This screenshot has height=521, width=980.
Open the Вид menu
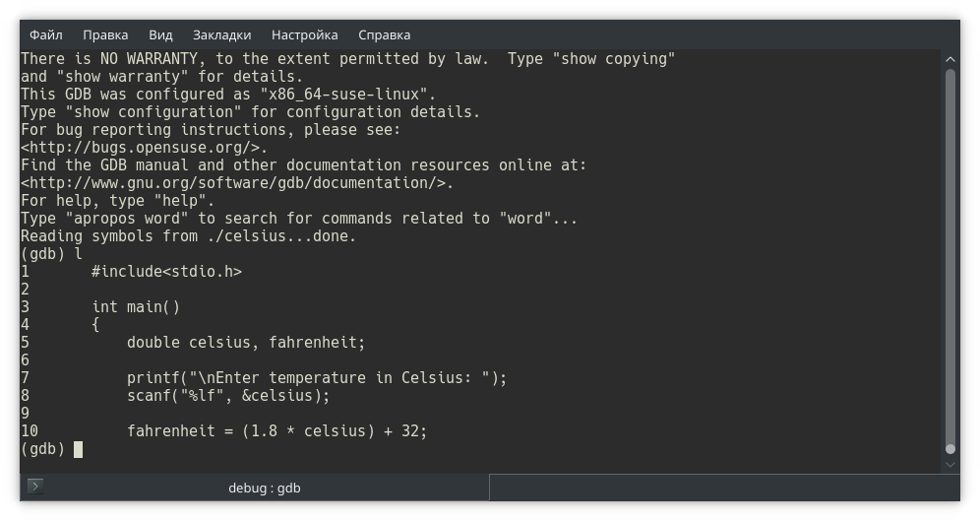pyautogui.click(x=160, y=34)
